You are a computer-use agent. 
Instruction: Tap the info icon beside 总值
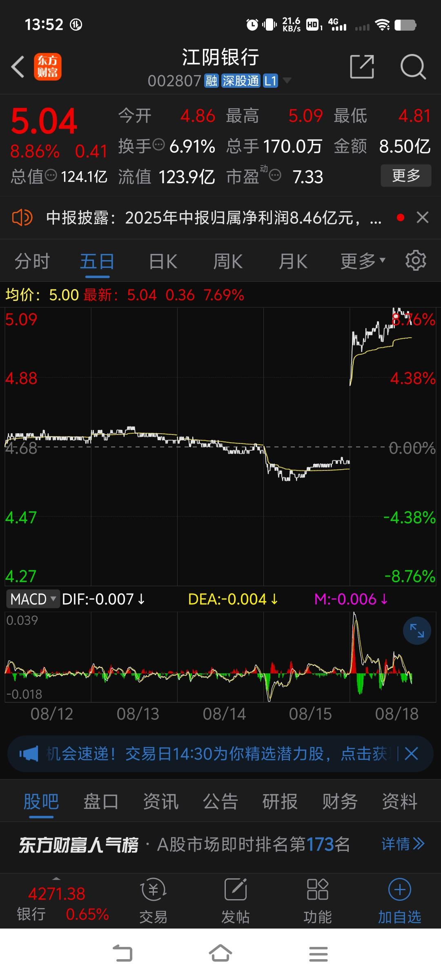pos(51,176)
